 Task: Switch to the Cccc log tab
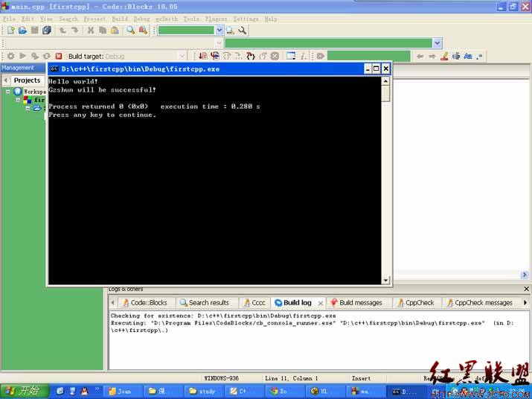click(x=254, y=302)
